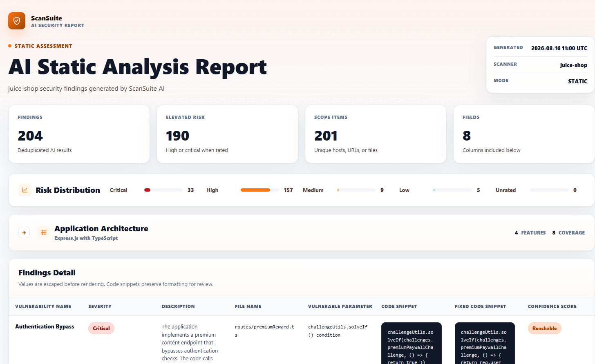Click the Reachable confidence badge
The width and height of the screenshot is (595, 364).
pyautogui.click(x=545, y=328)
